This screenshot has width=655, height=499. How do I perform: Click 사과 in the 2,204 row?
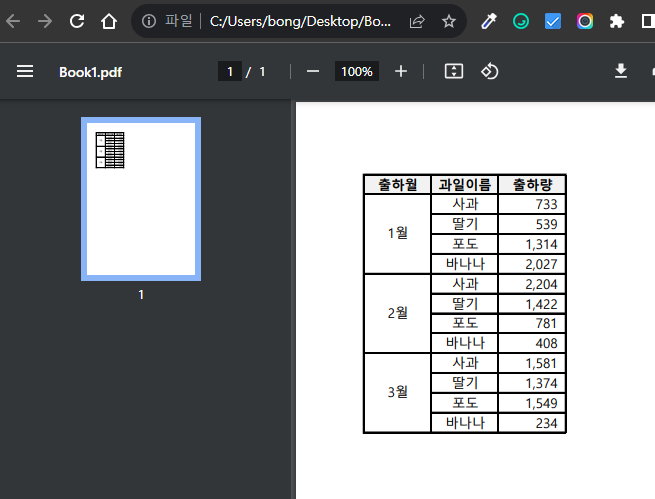(465, 284)
